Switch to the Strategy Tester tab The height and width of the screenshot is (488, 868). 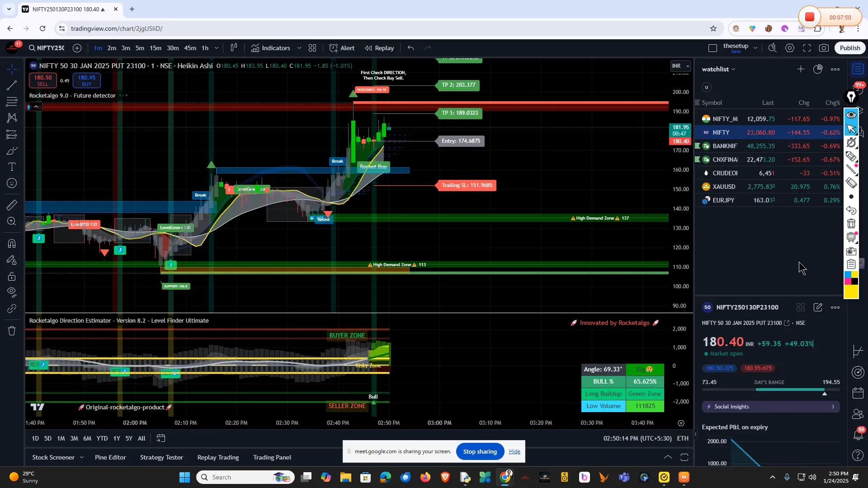tap(161, 457)
